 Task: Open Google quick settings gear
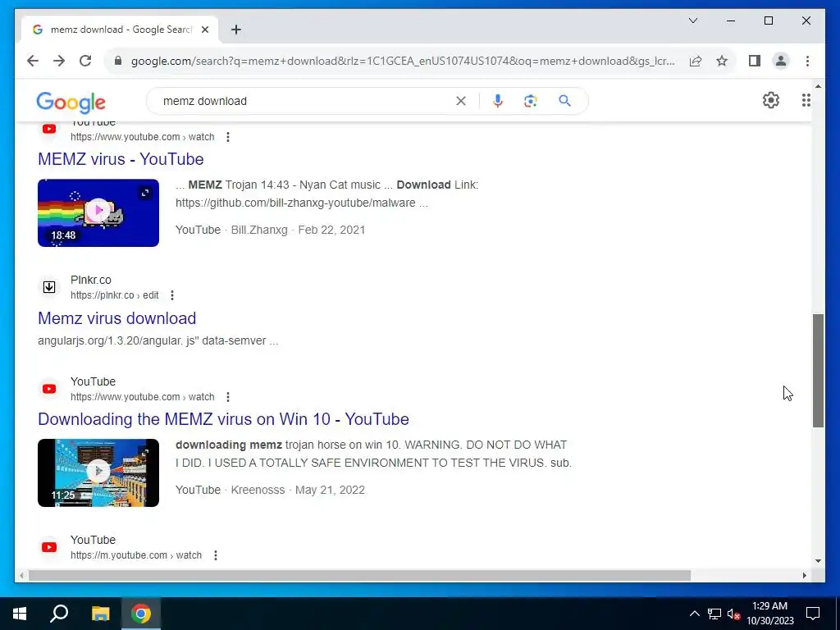coord(770,100)
